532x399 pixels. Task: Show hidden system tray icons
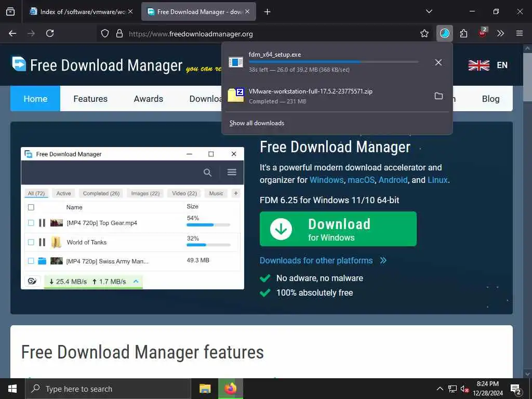pyautogui.click(x=440, y=389)
